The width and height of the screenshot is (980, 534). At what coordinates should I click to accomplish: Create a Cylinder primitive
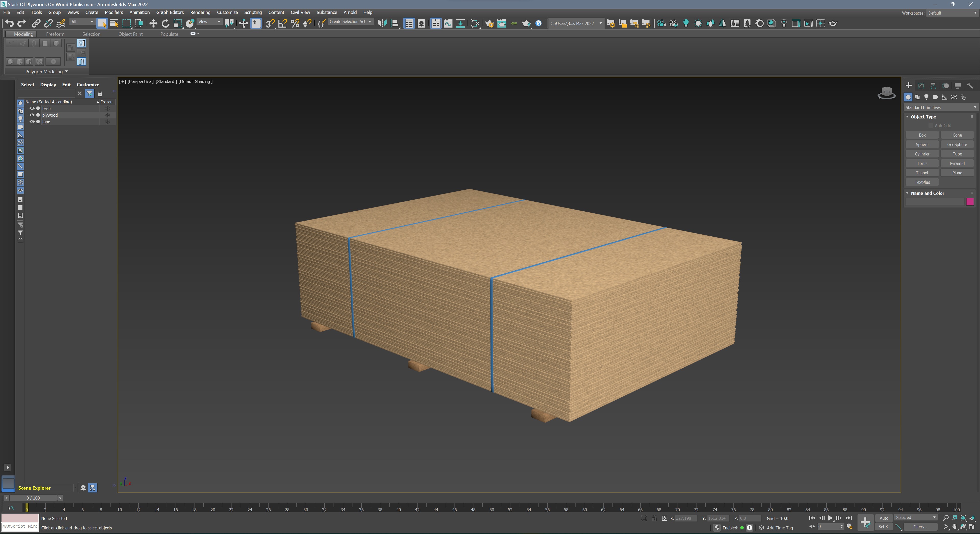(922, 154)
